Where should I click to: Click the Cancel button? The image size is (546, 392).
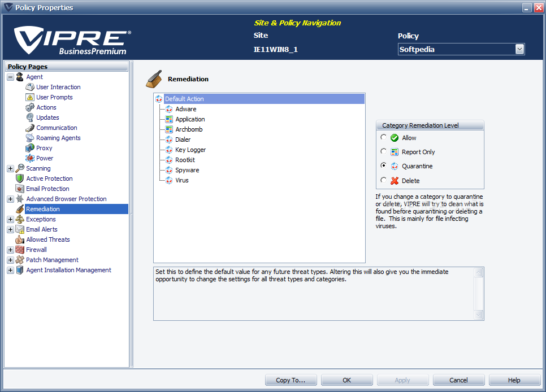(x=458, y=380)
